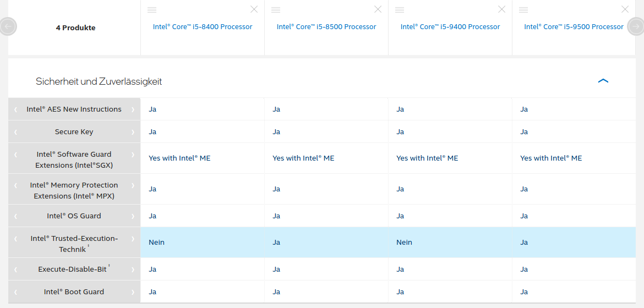Click right chevron on Secure Key row
Screen dimensions: 644x308
[133, 132]
